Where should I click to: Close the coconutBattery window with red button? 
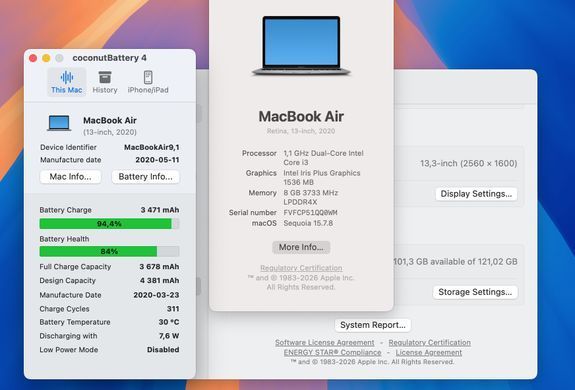pos(33,58)
